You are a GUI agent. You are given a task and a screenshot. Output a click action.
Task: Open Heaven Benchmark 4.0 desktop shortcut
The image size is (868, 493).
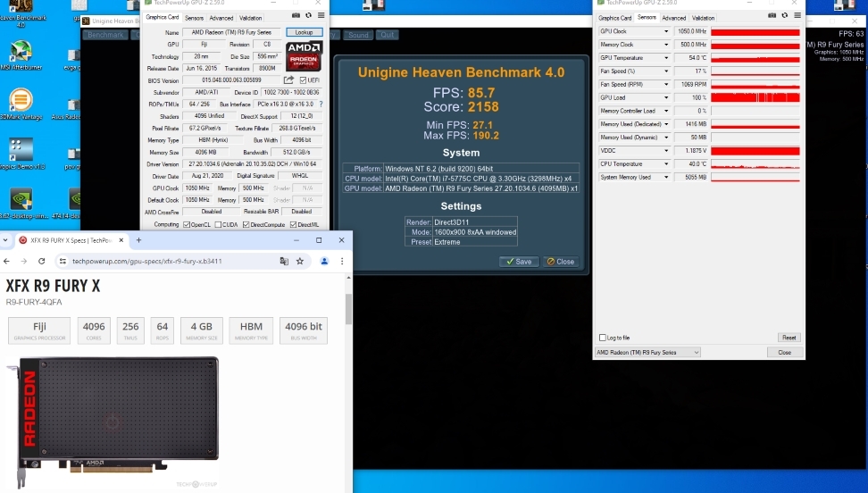point(21,13)
